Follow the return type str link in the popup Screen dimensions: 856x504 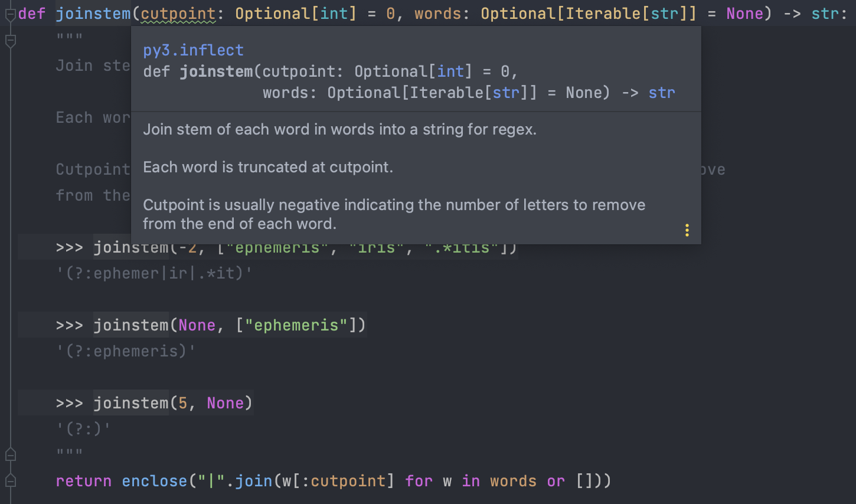coord(662,93)
